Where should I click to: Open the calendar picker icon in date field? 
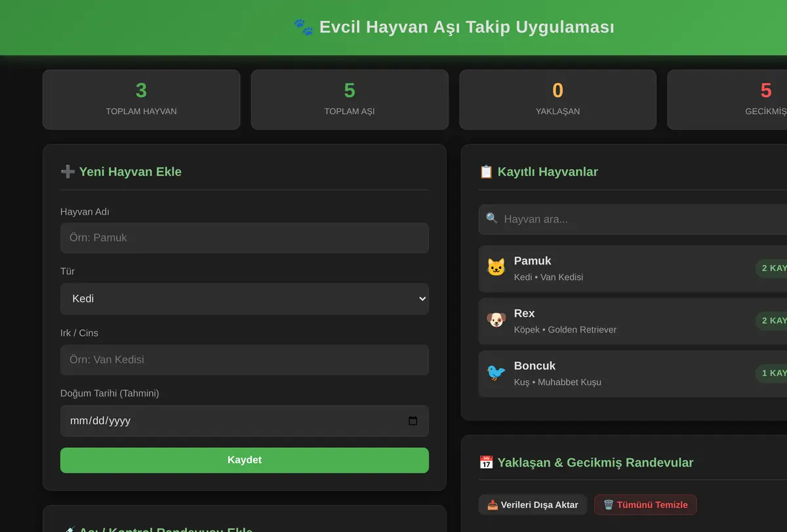[x=413, y=421]
